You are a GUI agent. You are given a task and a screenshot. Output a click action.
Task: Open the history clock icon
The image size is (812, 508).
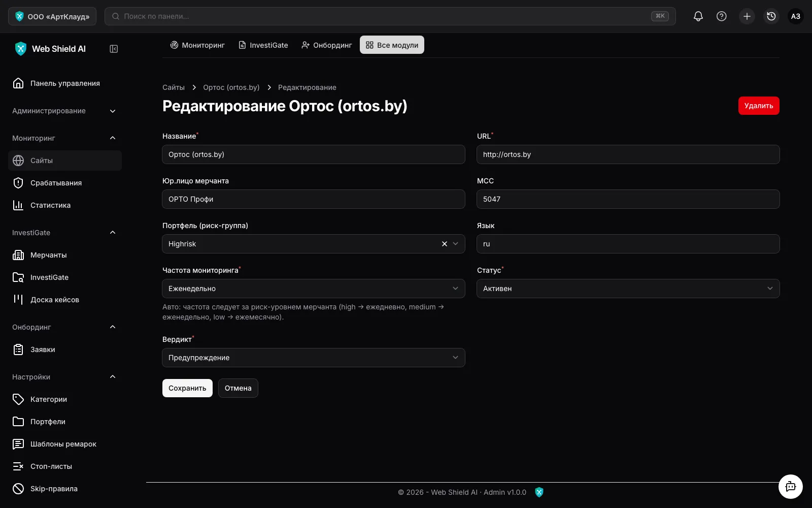point(771,16)
